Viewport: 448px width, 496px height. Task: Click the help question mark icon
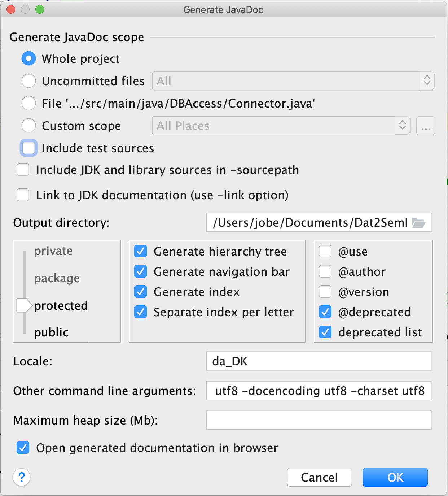click(x=22, y=477)
